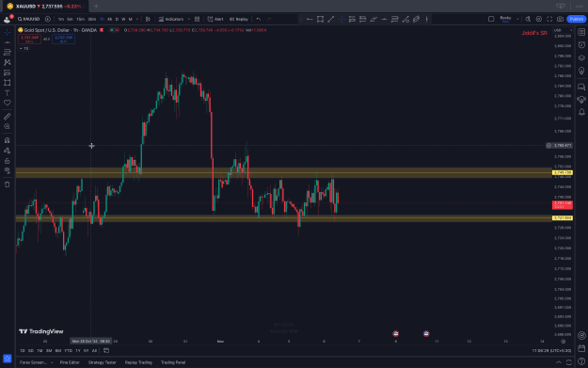Activate the Zoom In tool
Viewport: 588px width, 368px height.
pyautogui.click(x=8, y=127)
